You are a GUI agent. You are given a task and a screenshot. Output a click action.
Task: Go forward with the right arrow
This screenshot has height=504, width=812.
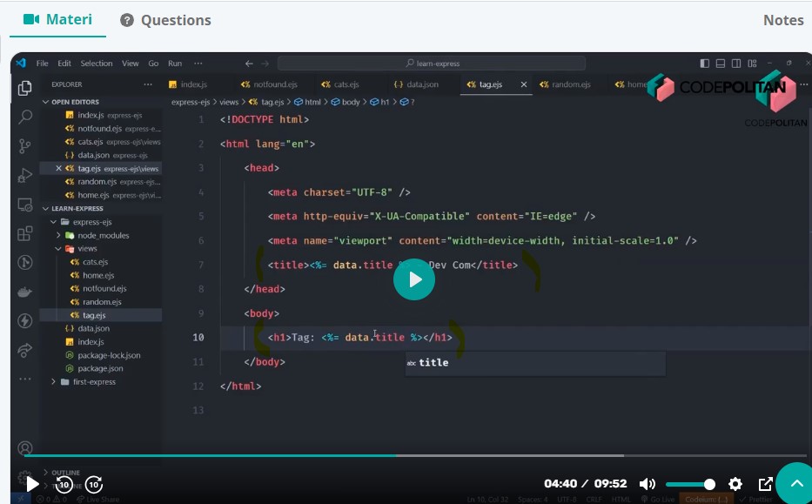tap(265, 64)
